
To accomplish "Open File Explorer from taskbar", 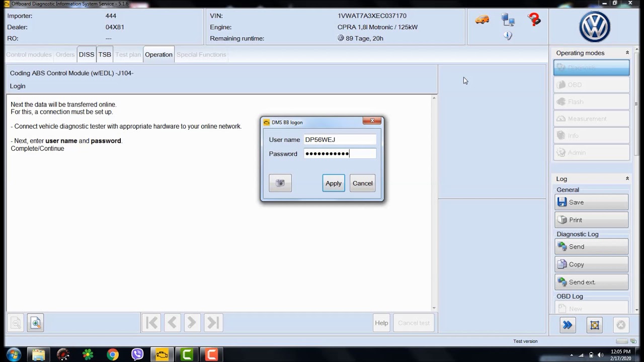I will 38,355.
